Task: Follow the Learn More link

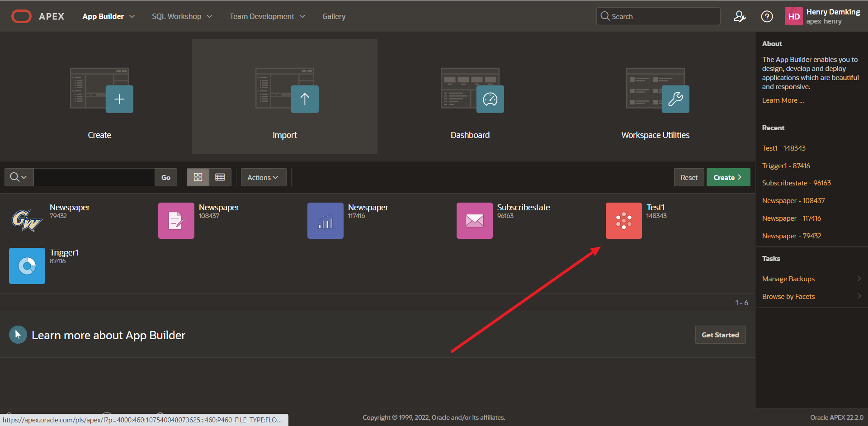Action: coord(783,100)
